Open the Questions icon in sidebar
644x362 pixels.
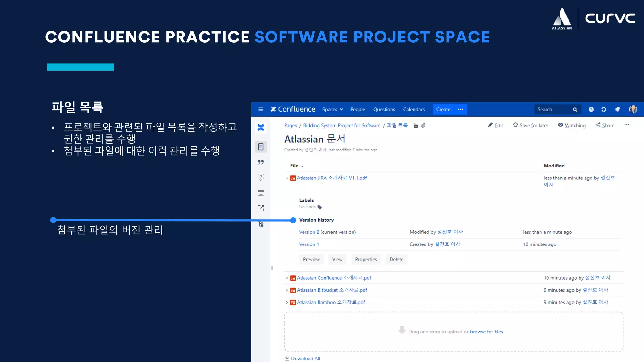[261, 177]
